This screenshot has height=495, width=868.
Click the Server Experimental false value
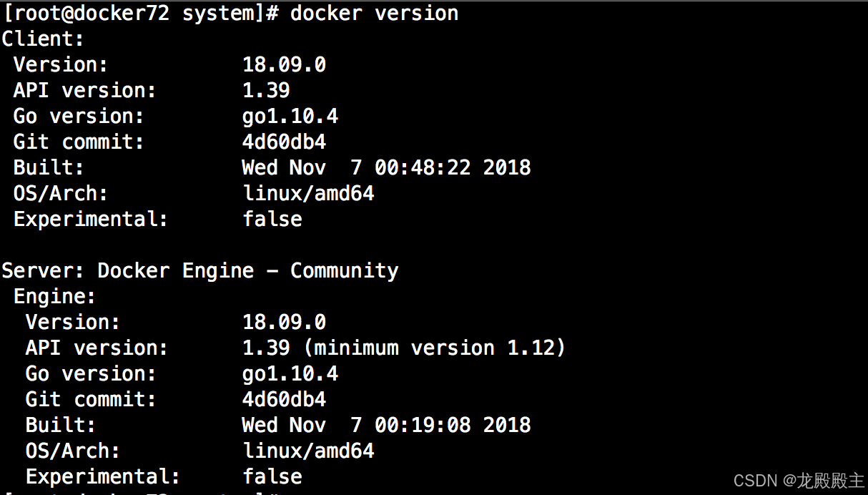[272, 476]
